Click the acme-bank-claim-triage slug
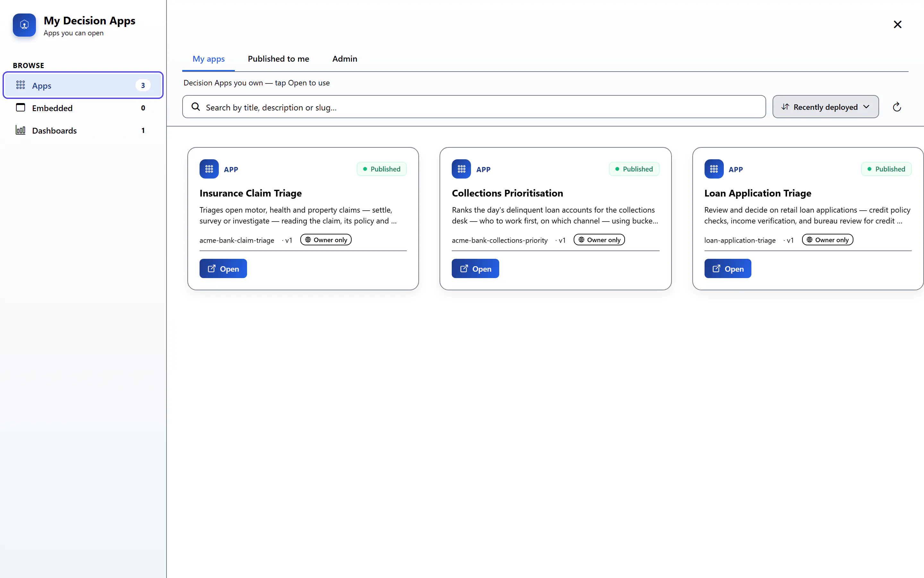Viewport: 924px width, 578px height. [x=237, y=240]
